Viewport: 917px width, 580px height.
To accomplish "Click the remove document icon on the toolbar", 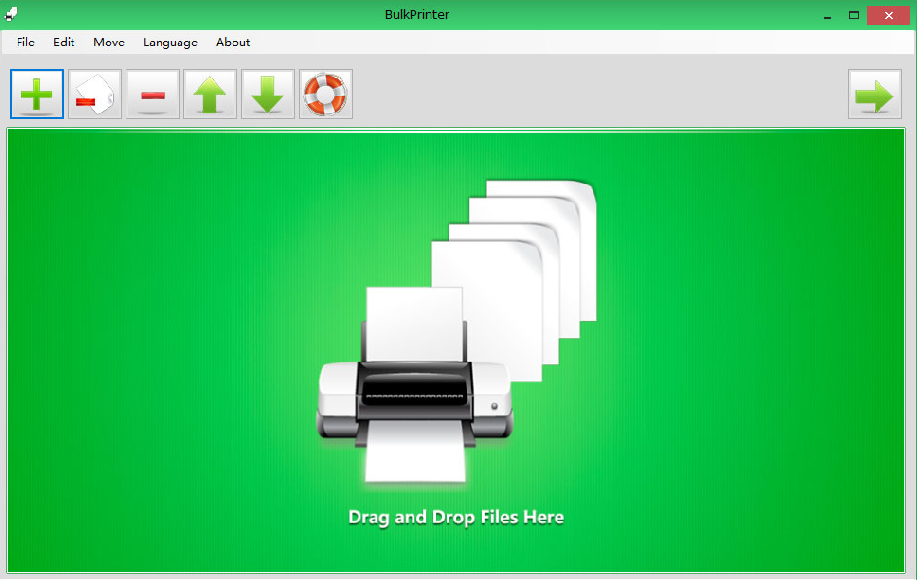I will pos(94,93).
